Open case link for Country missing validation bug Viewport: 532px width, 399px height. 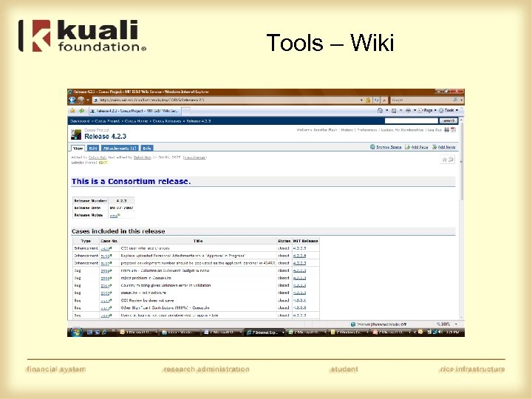pos(106,286)
